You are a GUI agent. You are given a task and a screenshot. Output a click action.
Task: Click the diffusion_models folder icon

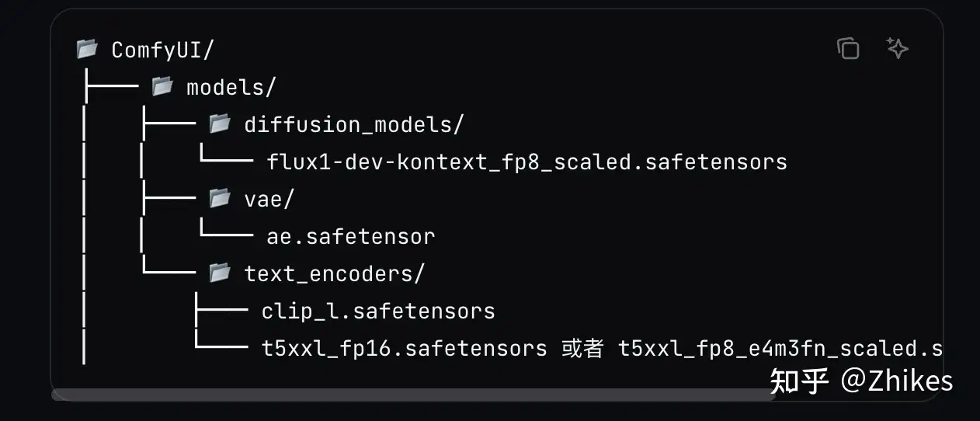pyautogui.click(x=220, y=123)
